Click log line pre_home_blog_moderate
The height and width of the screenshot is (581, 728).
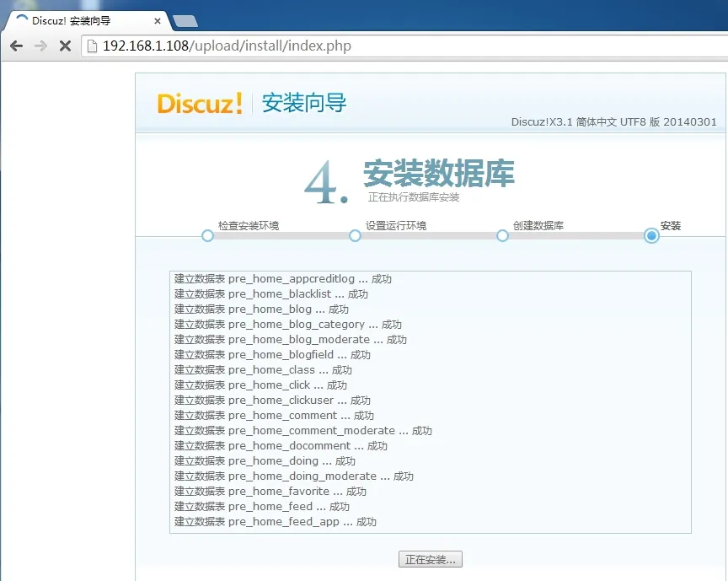click(x=290, y=340)
